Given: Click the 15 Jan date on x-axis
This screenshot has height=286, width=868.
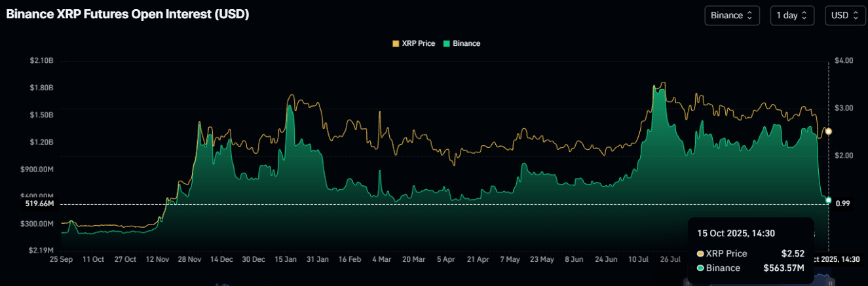Looking at the screenshot, I should 286,260.
